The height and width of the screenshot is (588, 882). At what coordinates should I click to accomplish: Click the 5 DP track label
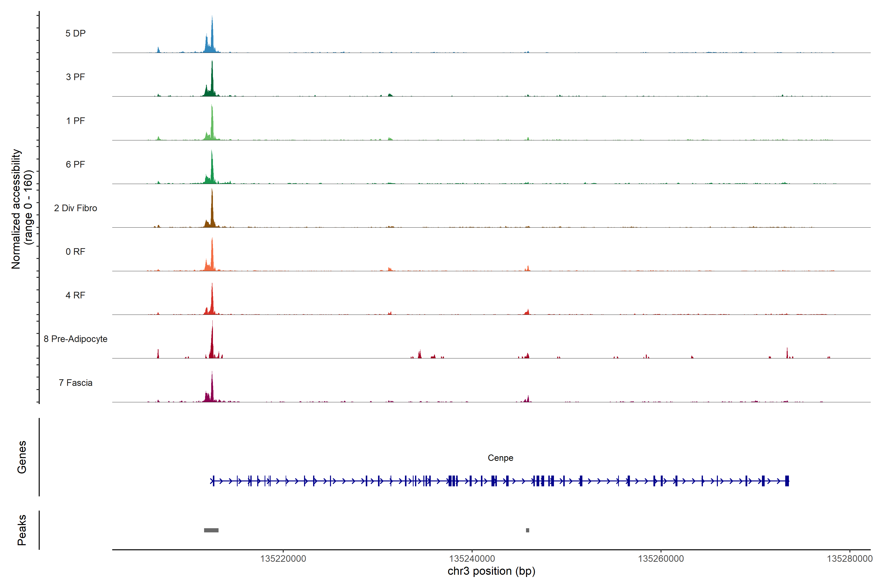coord(75,33)
